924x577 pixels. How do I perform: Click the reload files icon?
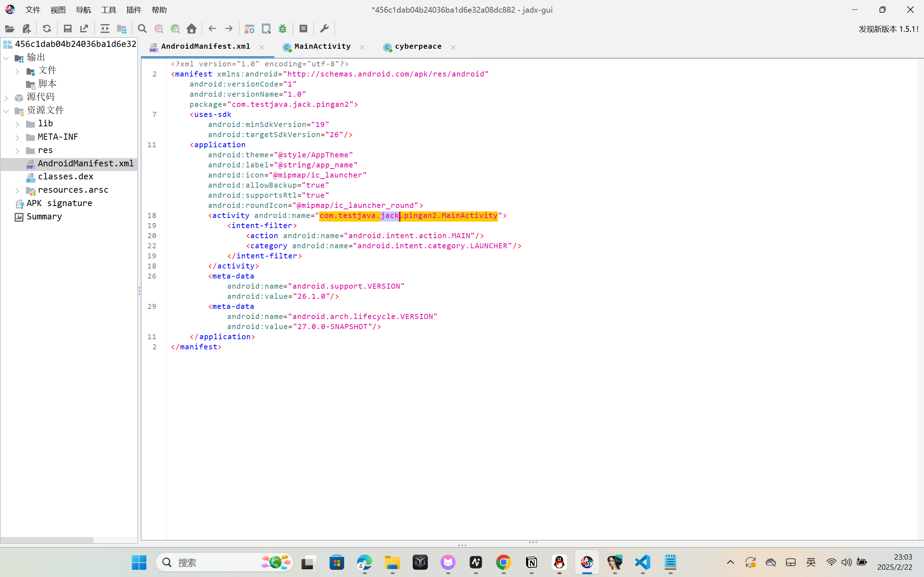[x=47, y=29]
